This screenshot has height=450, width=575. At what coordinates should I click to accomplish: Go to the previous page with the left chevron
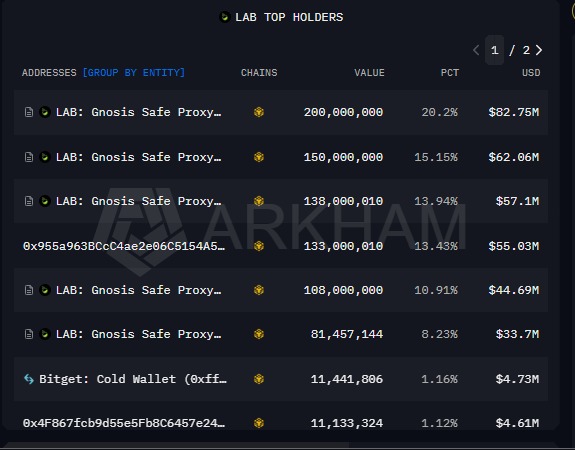(x=476, y=50)
